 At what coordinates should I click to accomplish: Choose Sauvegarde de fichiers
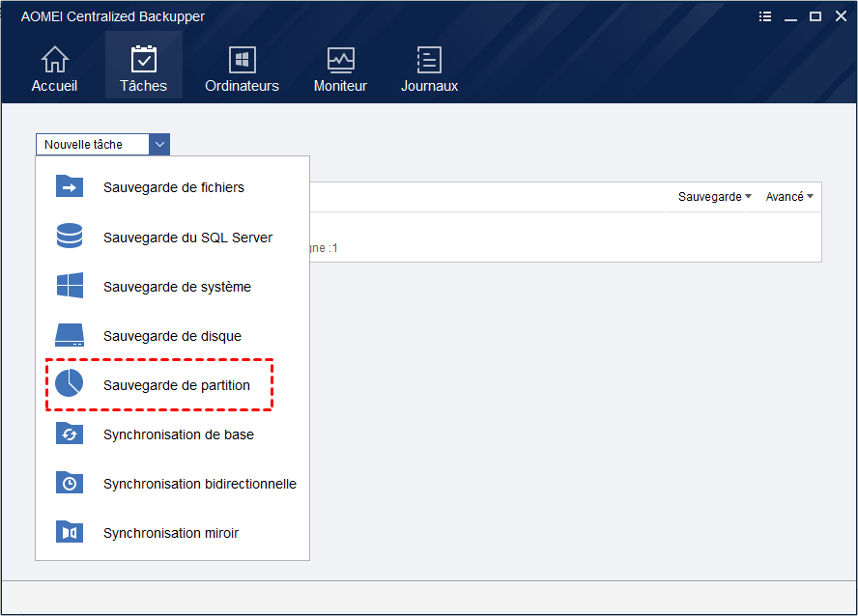pos(174,187)
